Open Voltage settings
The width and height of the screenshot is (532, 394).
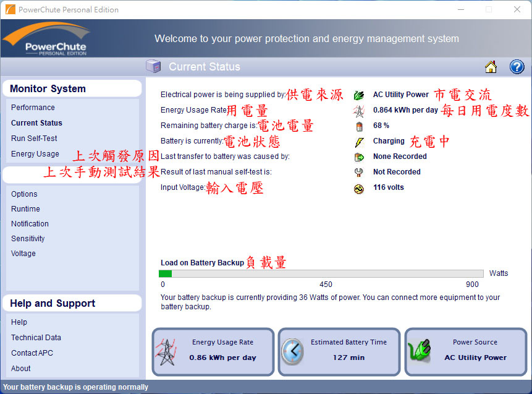(x=23, y=254)
